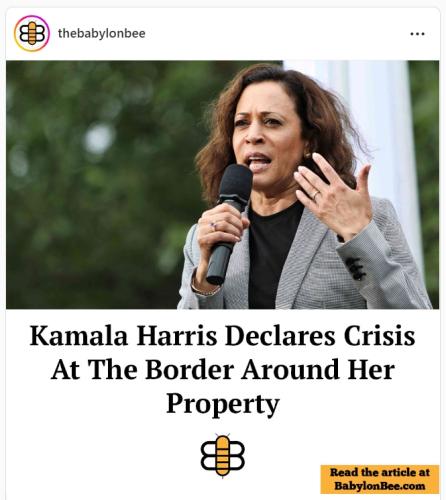Click the speaker's raised hand in photo
This screenshot has height=500, width=446.
pyautogui.click(x=333, y=197)
